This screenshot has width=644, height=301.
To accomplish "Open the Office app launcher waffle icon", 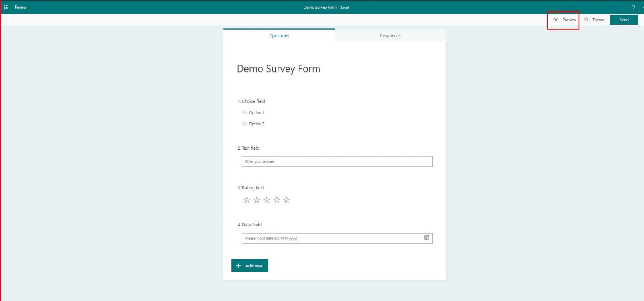I will click(x=6, y=7).
